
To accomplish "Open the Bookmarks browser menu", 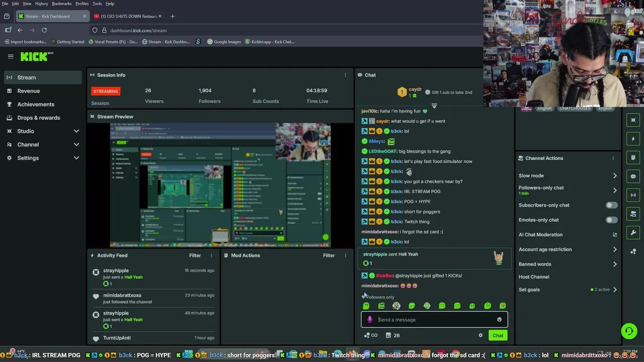I will [x=62, y=4].
